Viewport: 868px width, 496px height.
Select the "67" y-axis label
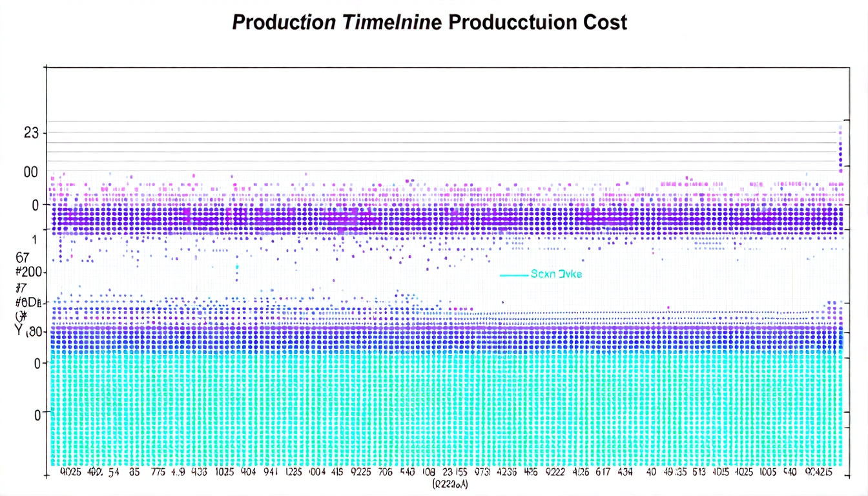(x=23, y=257)
